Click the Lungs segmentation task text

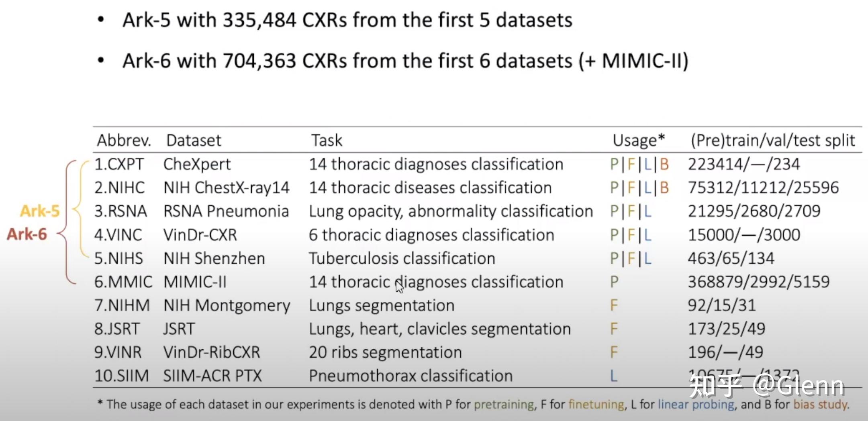click(381, 306)
